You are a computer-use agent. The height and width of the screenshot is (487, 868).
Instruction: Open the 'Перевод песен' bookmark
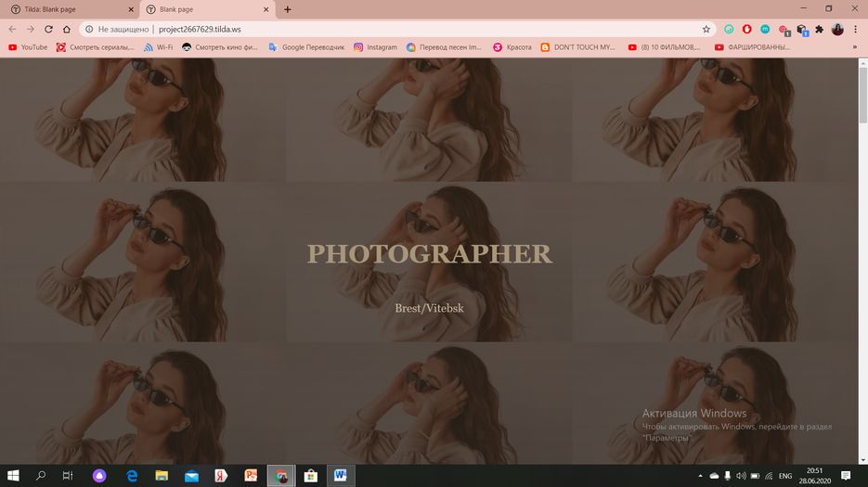444,47
